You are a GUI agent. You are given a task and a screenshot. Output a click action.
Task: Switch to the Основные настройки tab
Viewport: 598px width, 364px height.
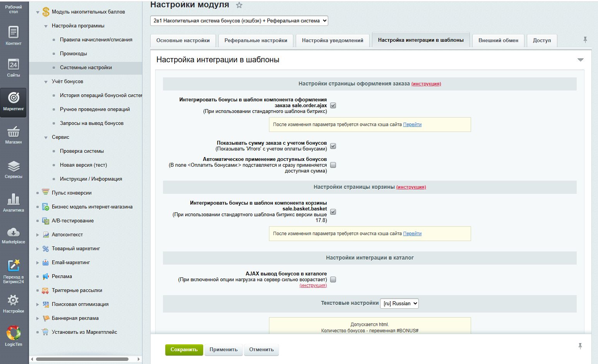(x=183, y=40)
